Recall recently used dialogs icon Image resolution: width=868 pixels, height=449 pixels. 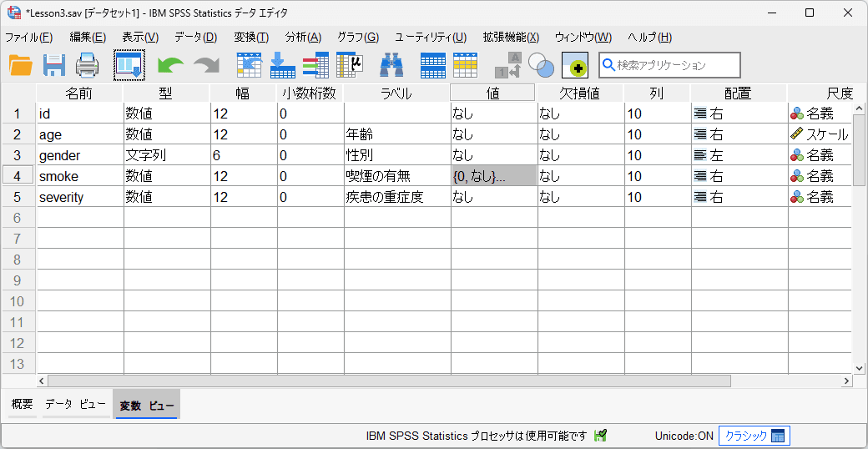click(x=129, y=65)
